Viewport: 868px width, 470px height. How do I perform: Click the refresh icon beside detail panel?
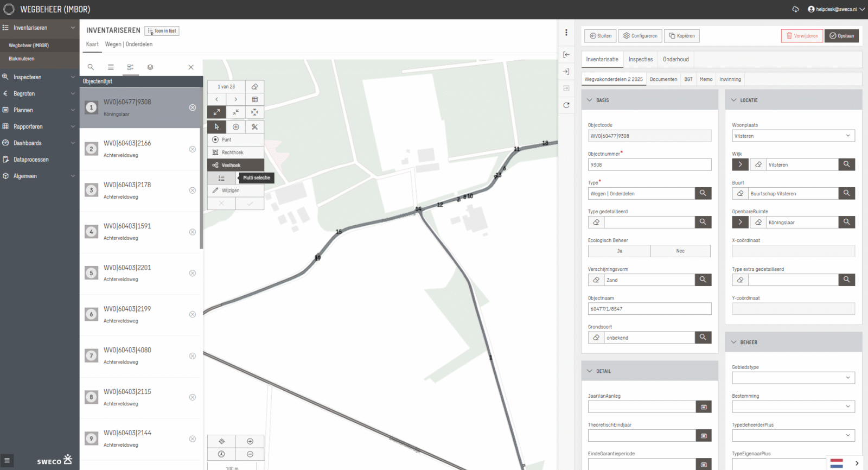(x=566, y=105)
